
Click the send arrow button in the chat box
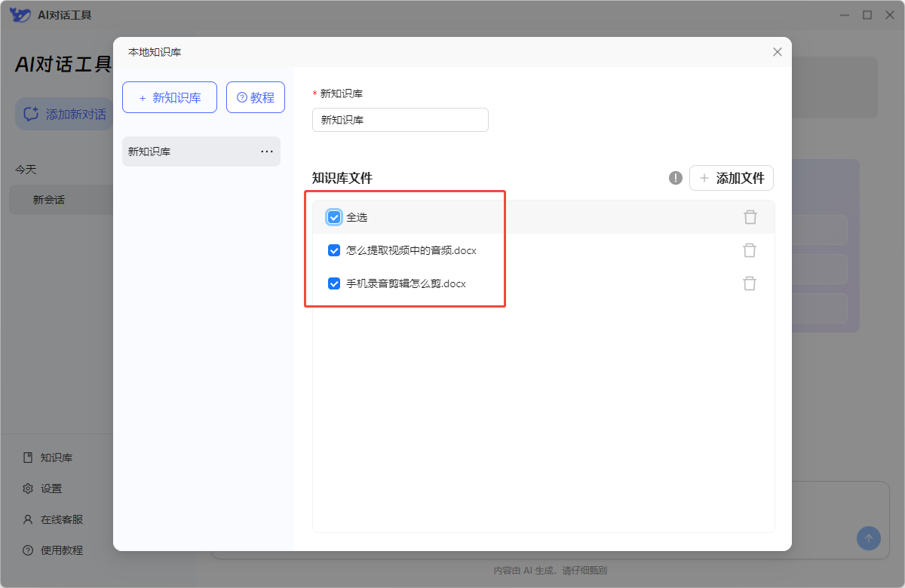868,538
